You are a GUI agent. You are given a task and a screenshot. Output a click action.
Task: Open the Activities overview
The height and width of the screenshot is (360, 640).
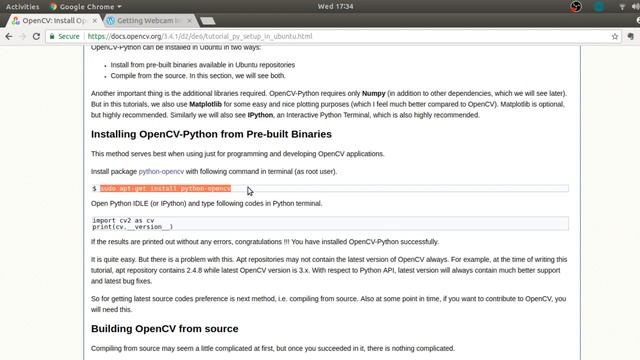(22, 7)
